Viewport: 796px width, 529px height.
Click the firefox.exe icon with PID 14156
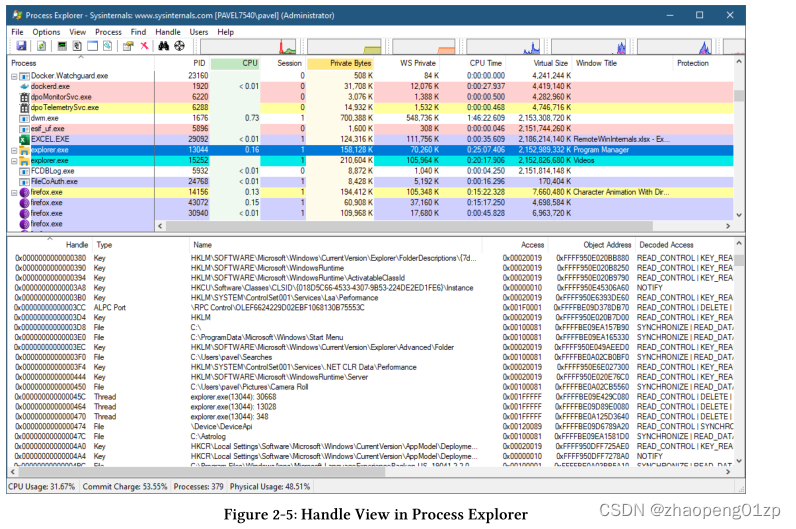pos(24,192)
